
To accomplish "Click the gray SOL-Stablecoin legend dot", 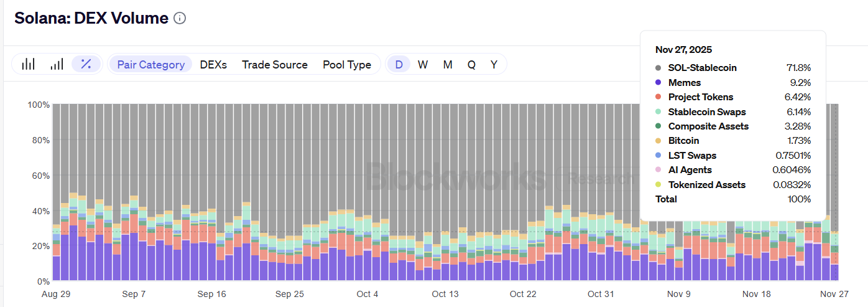I will coord(658,68).
